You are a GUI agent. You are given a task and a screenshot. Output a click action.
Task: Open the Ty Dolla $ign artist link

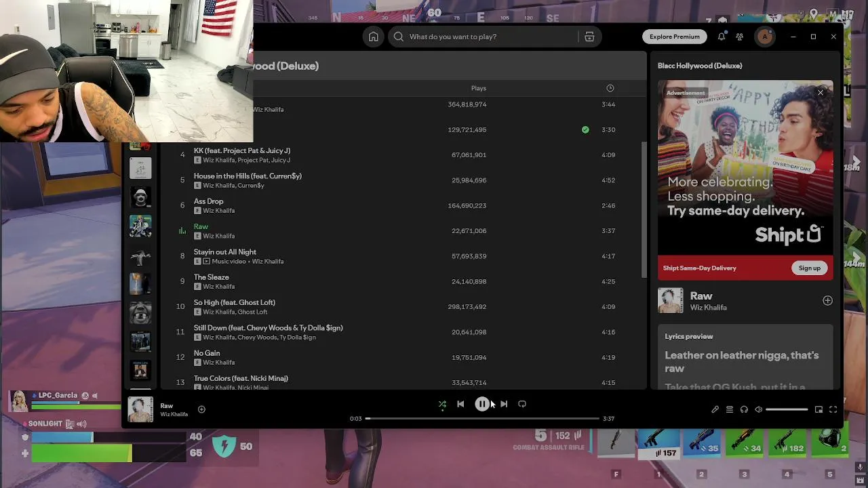pyautogui.click(x=298, y=338)
